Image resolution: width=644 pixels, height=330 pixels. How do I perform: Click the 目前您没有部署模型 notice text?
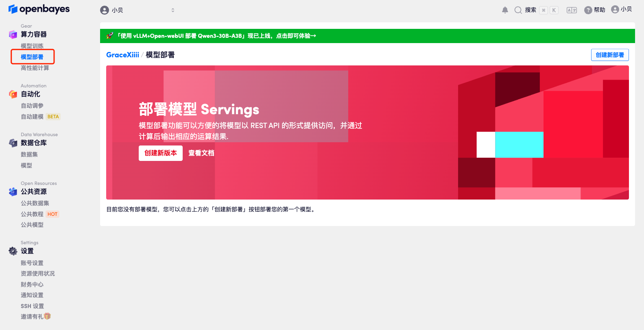pyautogui.click(x=212, y=209)
